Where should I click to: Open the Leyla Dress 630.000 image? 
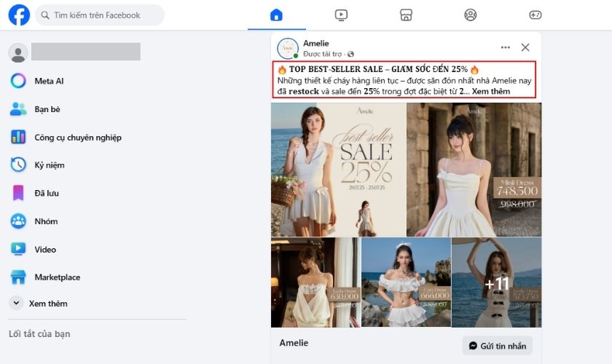point(315,282)
